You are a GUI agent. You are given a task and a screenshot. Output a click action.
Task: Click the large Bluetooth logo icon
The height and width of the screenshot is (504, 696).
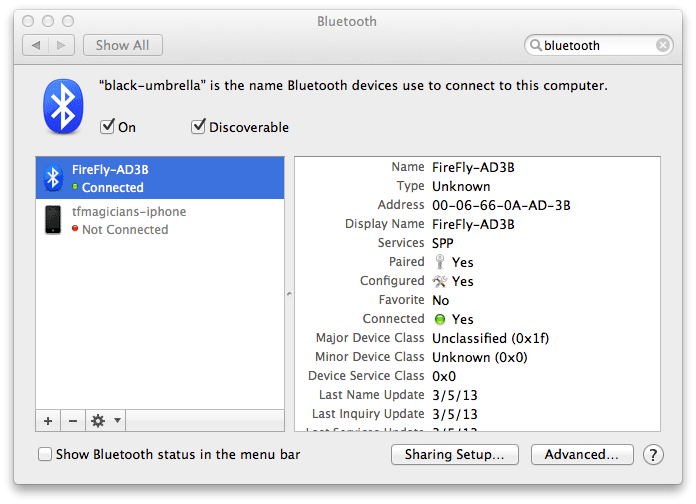[63, 107]
